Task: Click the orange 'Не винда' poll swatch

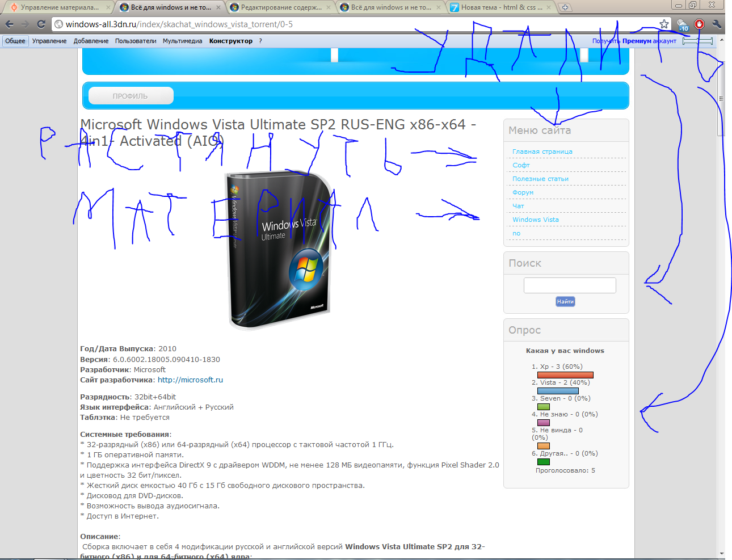Action: [x=544, y=446]
